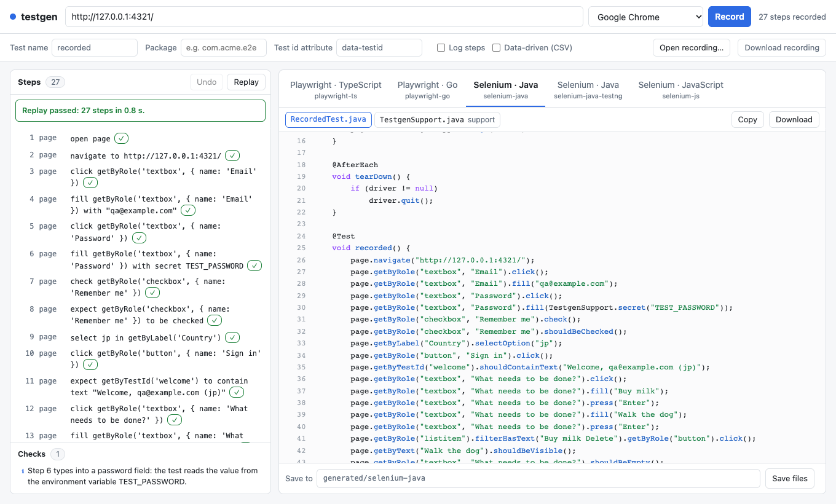836x504 pixels.
Task: Open the RecordedTest.java file tab
Action: pyautogui.click(x=328, y=120)
